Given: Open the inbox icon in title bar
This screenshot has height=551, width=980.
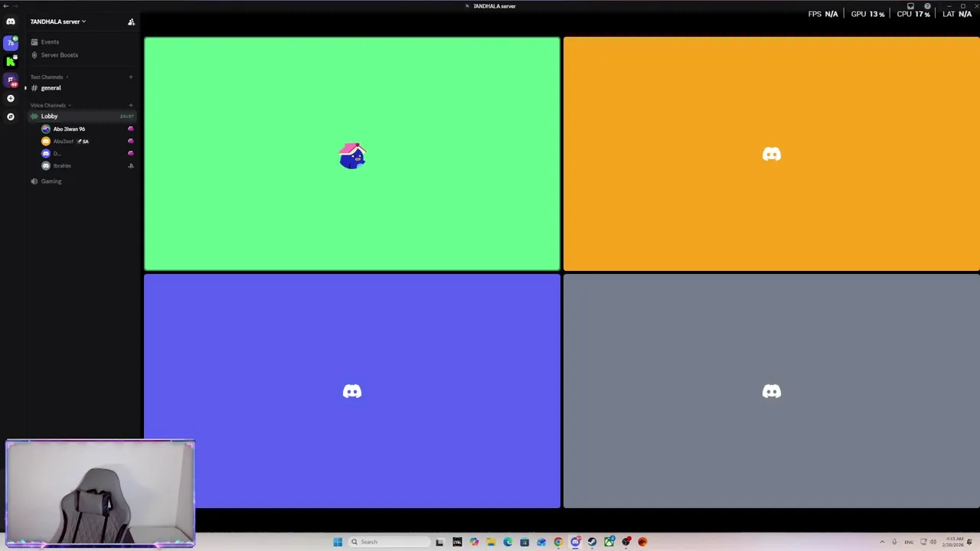Looking at the screenshot, I should [911, 6].
